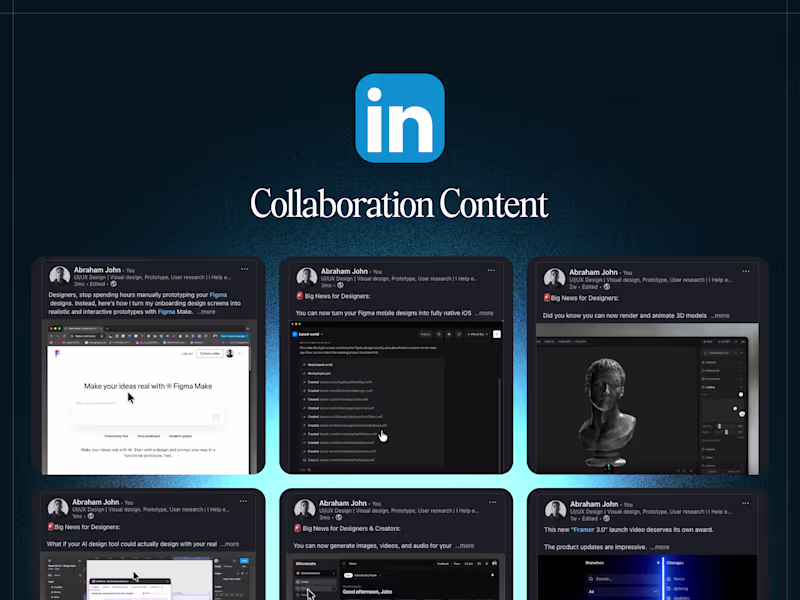Viewport: 800px width, 600px height.
Task: Follow the 'Framer' link in launch video post
Action: point(583,530)
